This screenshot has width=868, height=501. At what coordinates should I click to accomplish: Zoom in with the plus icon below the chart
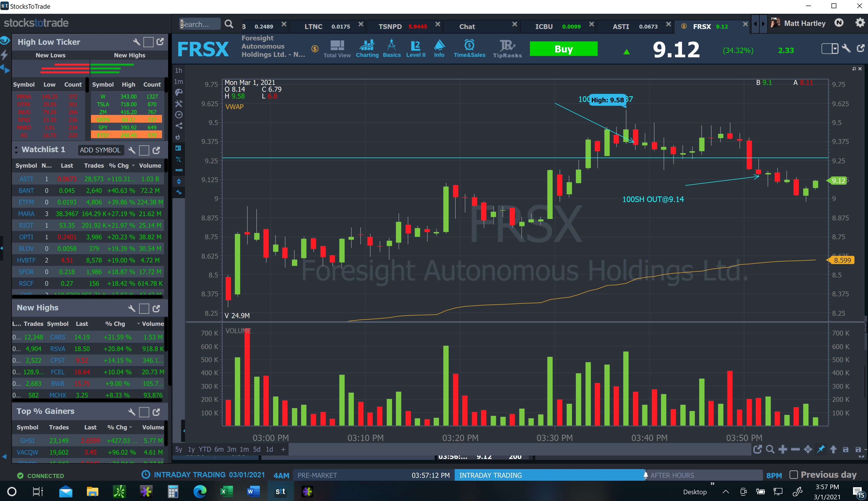pos(783,449)
